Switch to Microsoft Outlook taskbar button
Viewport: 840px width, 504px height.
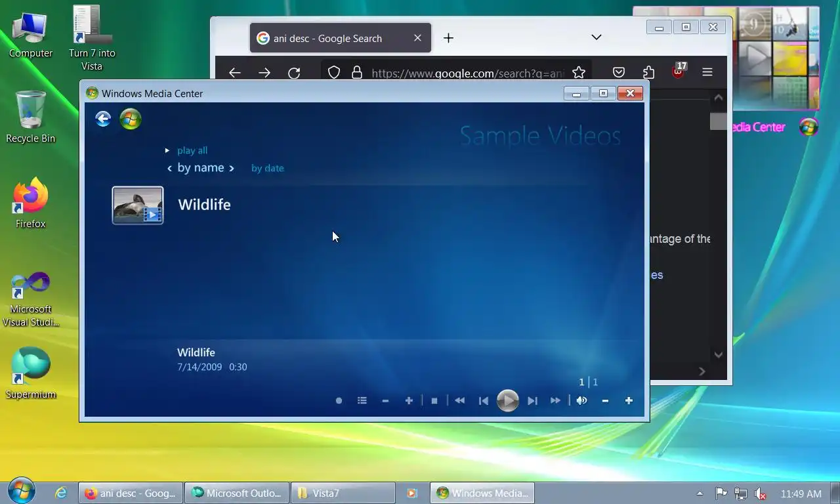(237, 493)
